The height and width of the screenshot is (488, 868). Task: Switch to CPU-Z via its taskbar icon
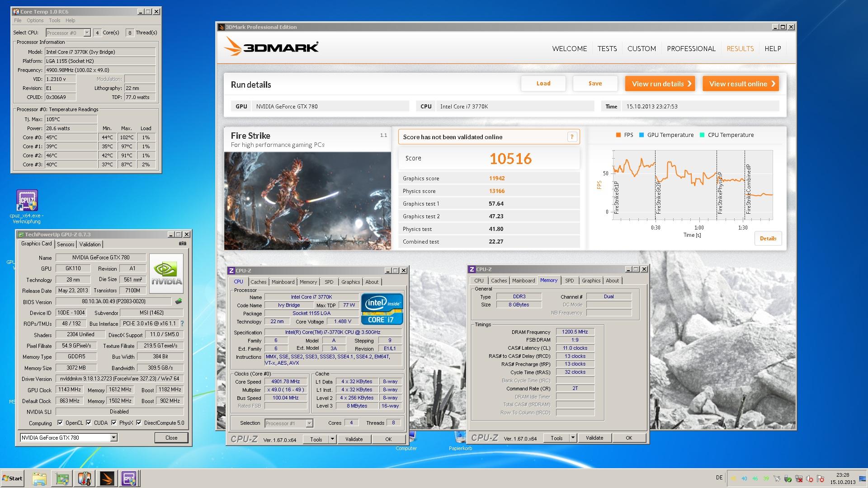pyautogui.click(x=129, y=479)
